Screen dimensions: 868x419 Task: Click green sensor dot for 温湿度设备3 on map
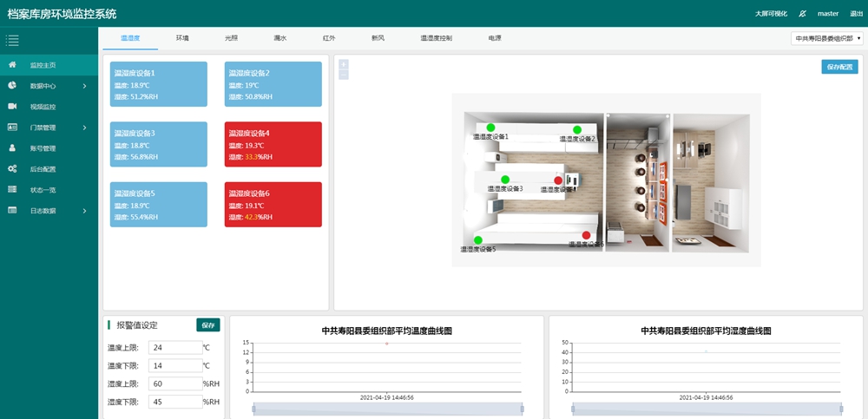505,180
